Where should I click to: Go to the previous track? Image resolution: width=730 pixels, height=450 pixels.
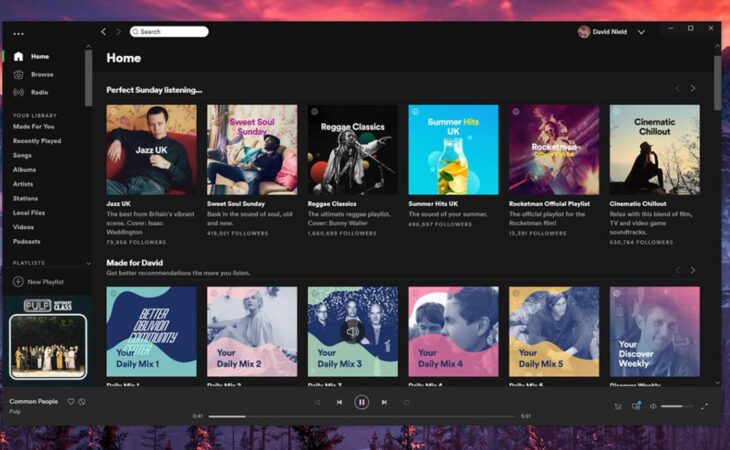(x=339, y=402)
